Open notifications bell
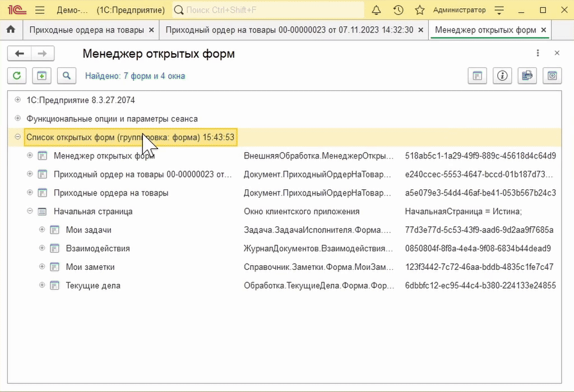This screenshot has height=392, width=574. 376,10
